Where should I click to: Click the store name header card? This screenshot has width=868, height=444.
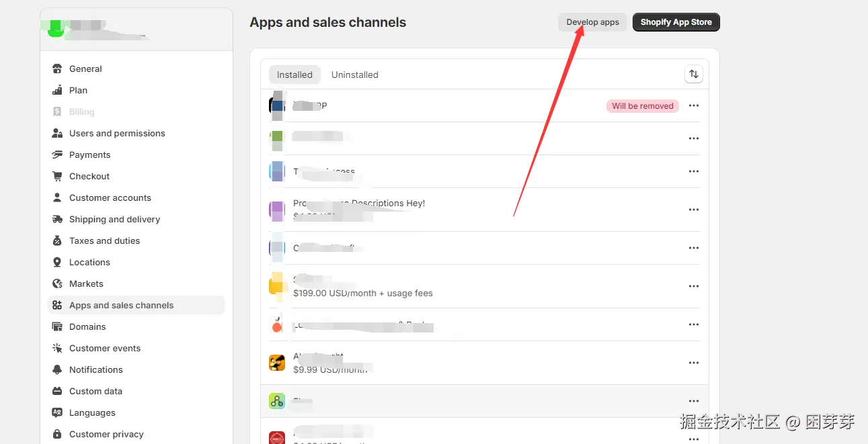point(136,30)
